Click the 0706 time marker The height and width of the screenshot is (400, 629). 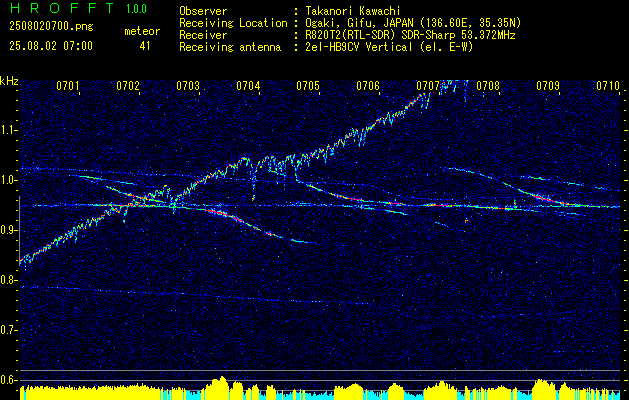(x=368, y=86)
